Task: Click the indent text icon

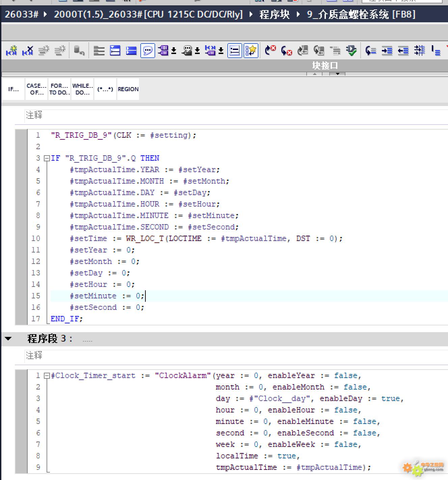Action: coord(387,51)
